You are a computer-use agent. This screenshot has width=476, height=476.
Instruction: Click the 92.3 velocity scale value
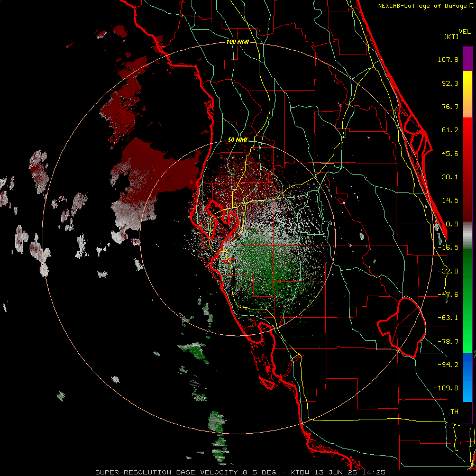[450, 83]
